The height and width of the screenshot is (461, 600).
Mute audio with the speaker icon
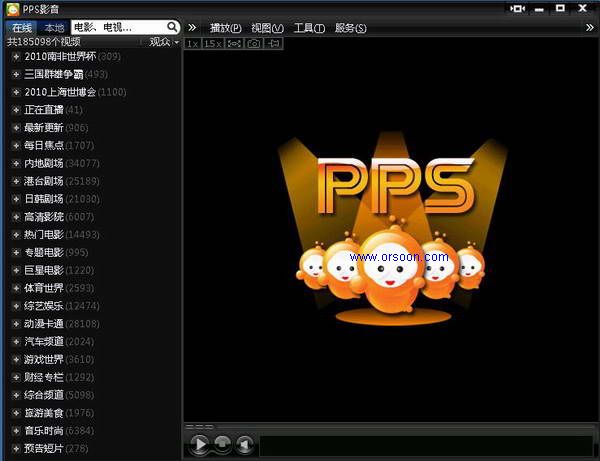tap(244, 444)
